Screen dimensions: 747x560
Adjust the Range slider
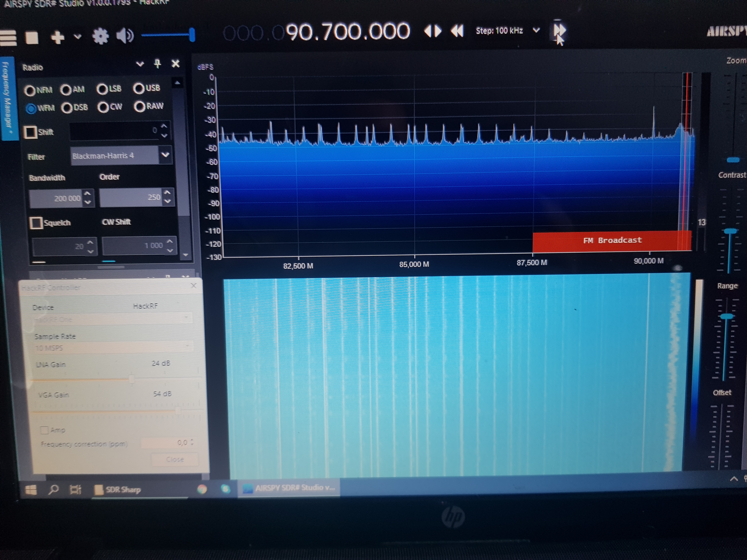pos(727,316)
